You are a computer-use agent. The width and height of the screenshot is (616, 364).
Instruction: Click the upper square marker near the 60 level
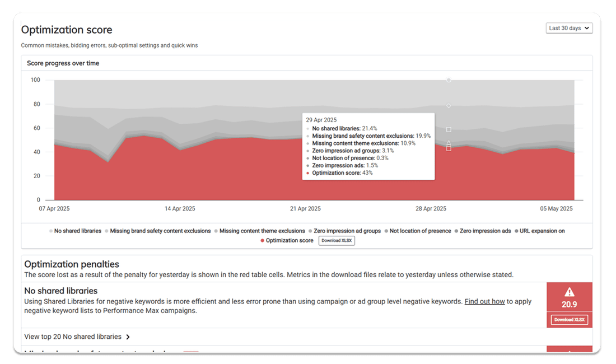coord(449,129)
